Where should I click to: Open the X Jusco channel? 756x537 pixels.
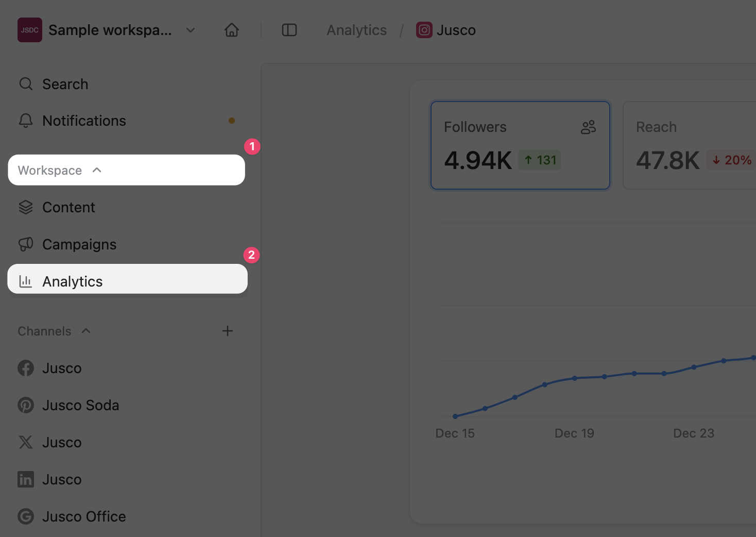[62, 442]
